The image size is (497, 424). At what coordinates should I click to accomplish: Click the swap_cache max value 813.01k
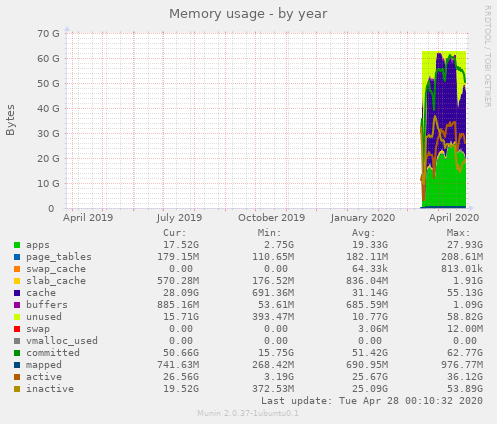pos(462,269)
